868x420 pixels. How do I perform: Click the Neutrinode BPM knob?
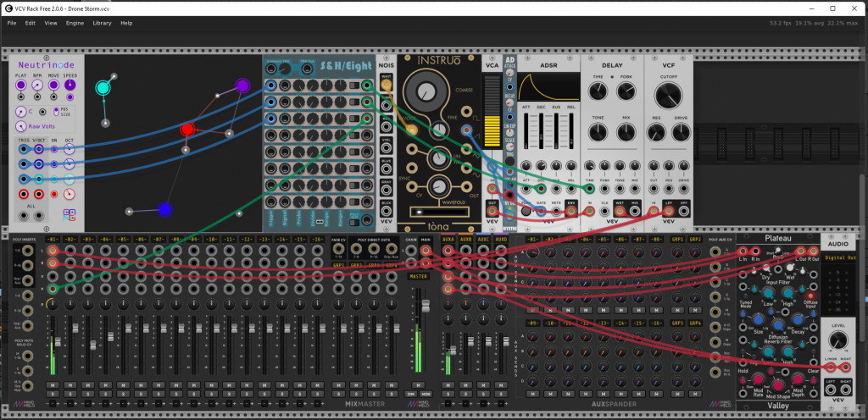(x=37, y=86)
